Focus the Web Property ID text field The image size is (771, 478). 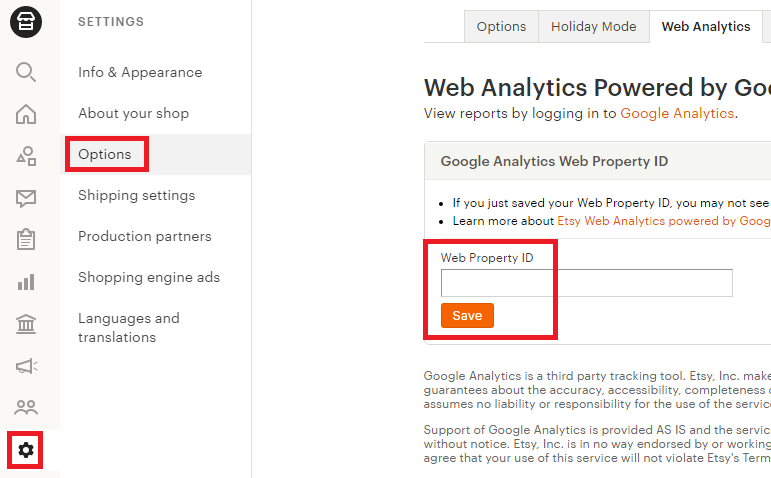point(586,283)
